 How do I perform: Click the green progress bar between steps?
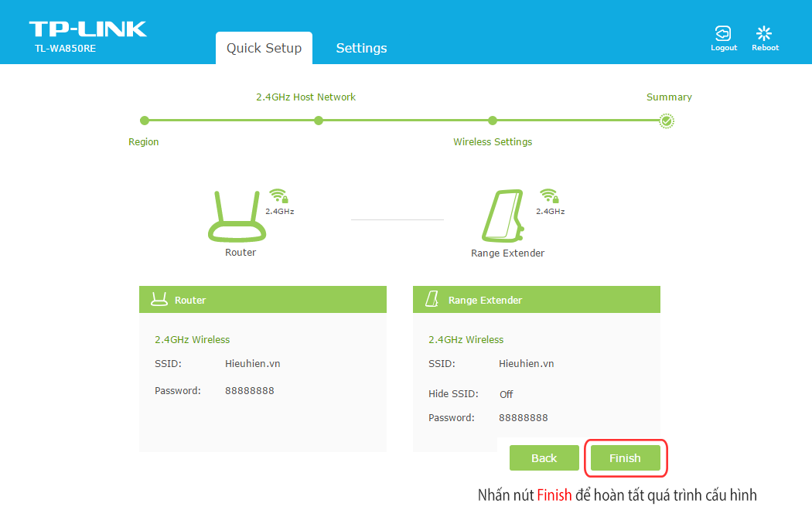(402, 121)
